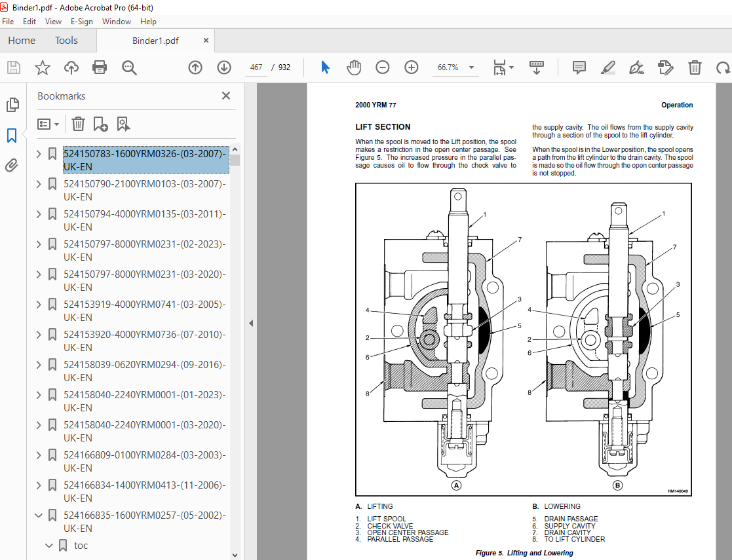Switch to the Home tab
Image resolution: width=732 pixels, height=560 pixels.
pos(22,41)
